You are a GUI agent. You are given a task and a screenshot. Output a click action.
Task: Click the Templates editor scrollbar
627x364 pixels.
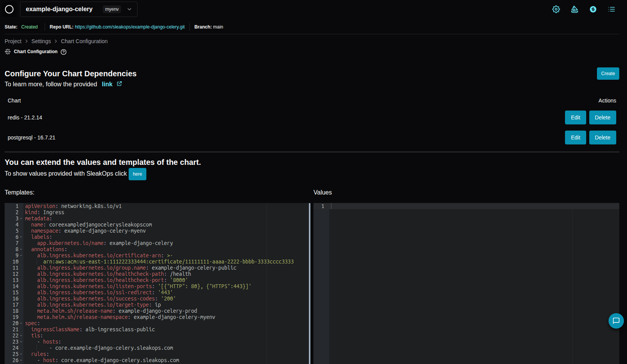coord(310,283)
